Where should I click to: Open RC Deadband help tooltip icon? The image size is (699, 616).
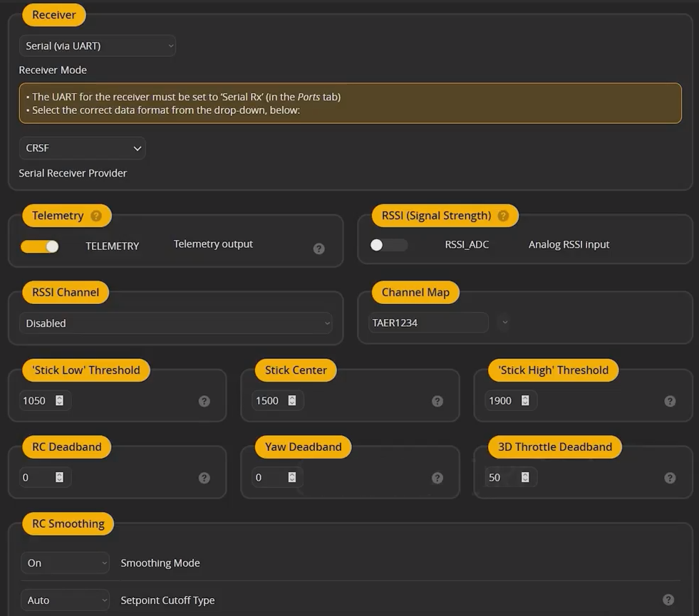204,478
